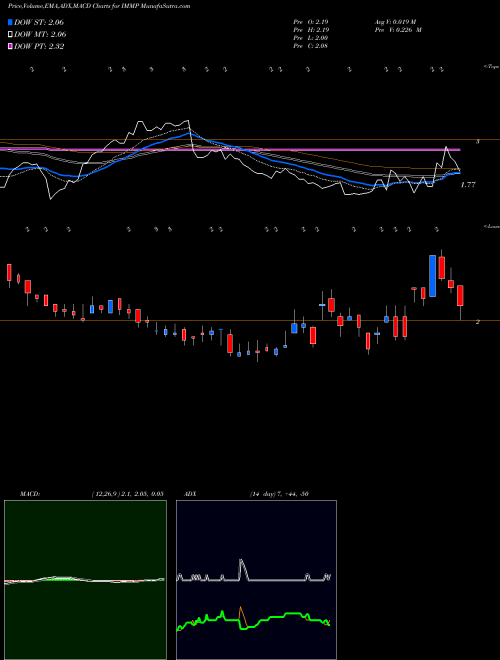Click the 'Pre C: 2.08' close value
The width and height of the screenshot is (500, 660).
(x=311, y=45)
